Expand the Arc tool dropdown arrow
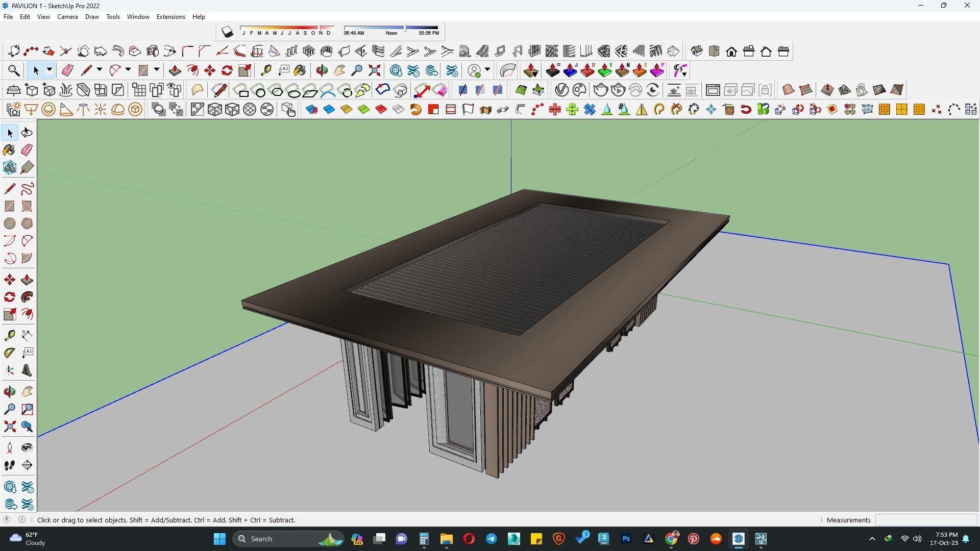This screenshot has height=551, width=980. (x=128, y=70)
